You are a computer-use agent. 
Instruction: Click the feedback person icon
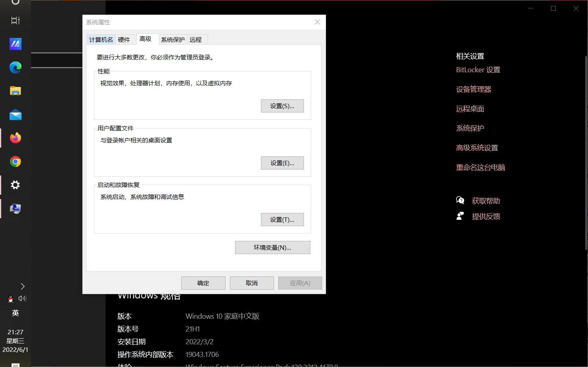[x=460, y=216]
